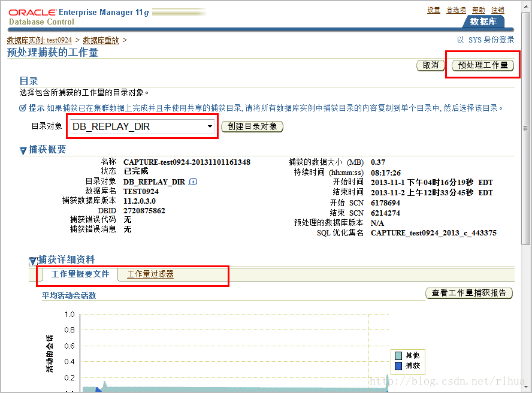Click the DBID value 2720875862

pos(144,210)
